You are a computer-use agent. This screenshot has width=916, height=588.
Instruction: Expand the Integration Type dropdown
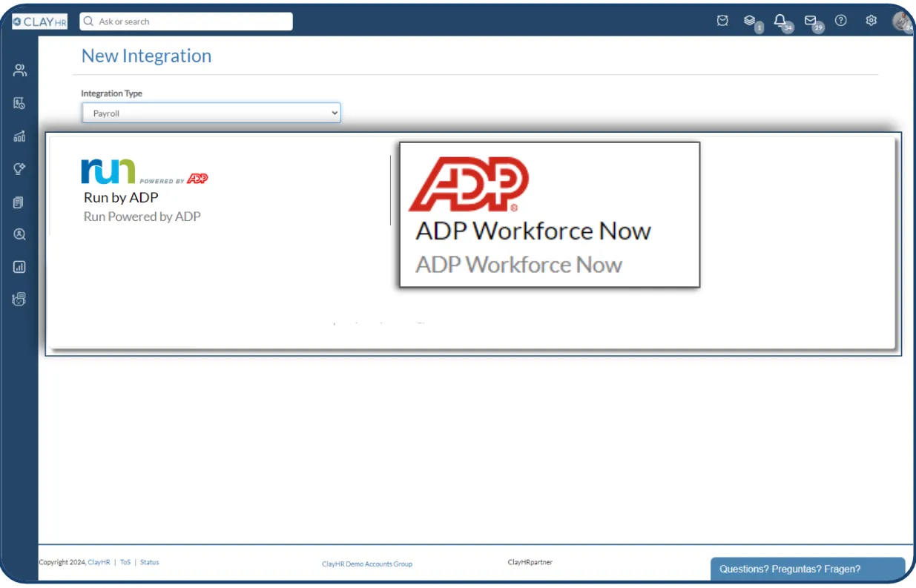point(211,113)
